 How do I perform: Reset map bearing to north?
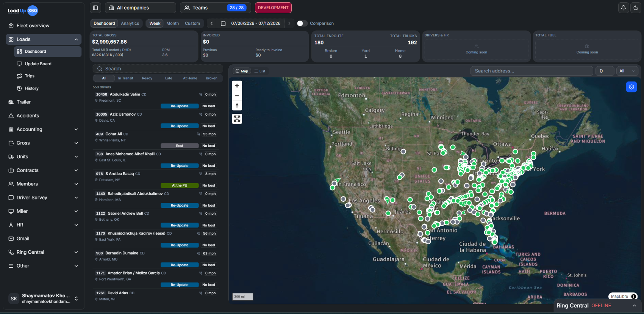[237, 105]
